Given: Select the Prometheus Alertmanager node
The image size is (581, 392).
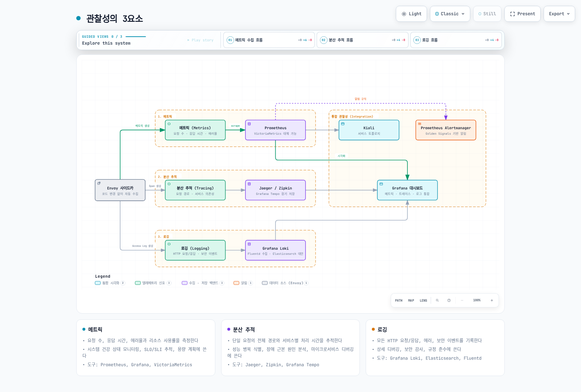Looking at the screenshot, I should (446, 130).
